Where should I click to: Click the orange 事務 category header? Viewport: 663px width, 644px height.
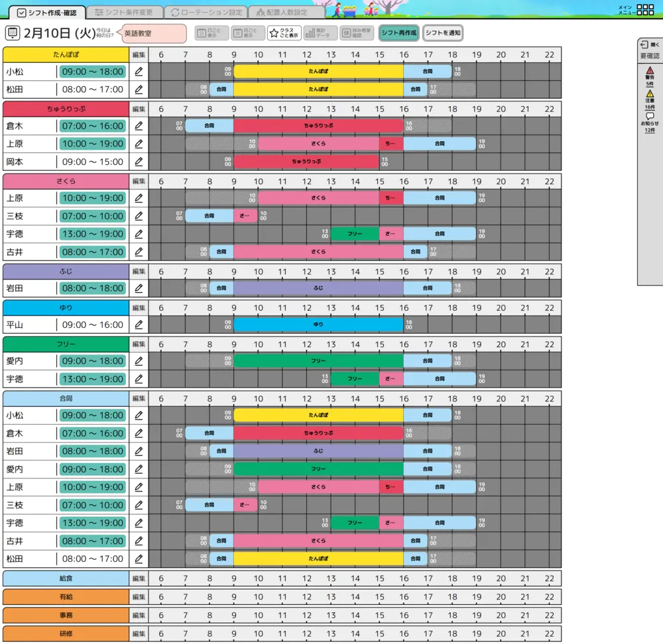[66, 616]
